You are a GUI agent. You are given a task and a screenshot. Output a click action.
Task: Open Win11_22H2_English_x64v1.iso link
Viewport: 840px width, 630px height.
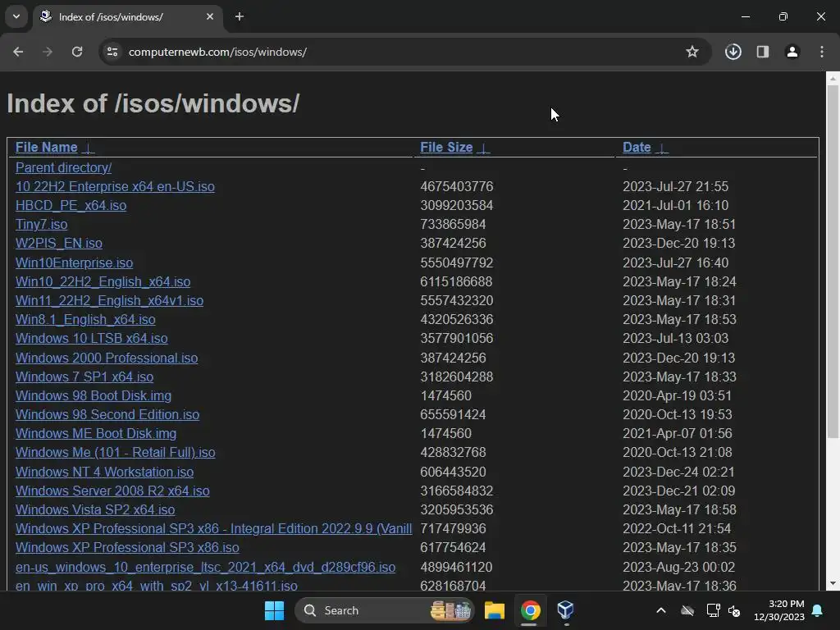point(109,300)
